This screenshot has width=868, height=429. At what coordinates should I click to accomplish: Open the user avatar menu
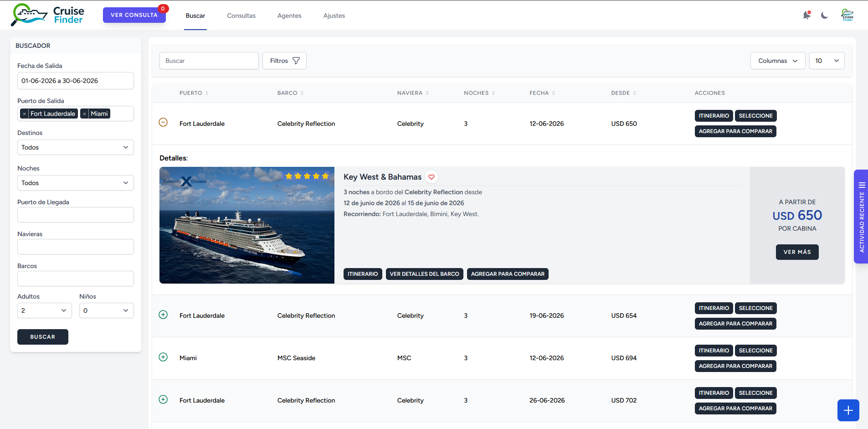[x=847, y=15]
